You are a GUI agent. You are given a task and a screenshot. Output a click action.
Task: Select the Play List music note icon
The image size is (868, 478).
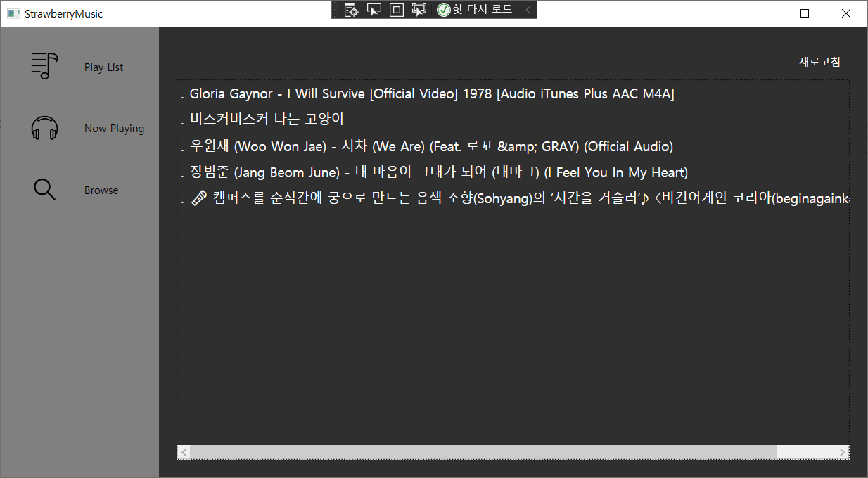(44, 66)
